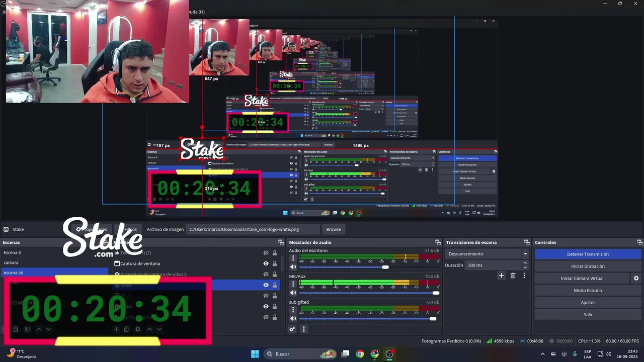
Task: Click Detener Transmisión button
Action: (588, 254)
